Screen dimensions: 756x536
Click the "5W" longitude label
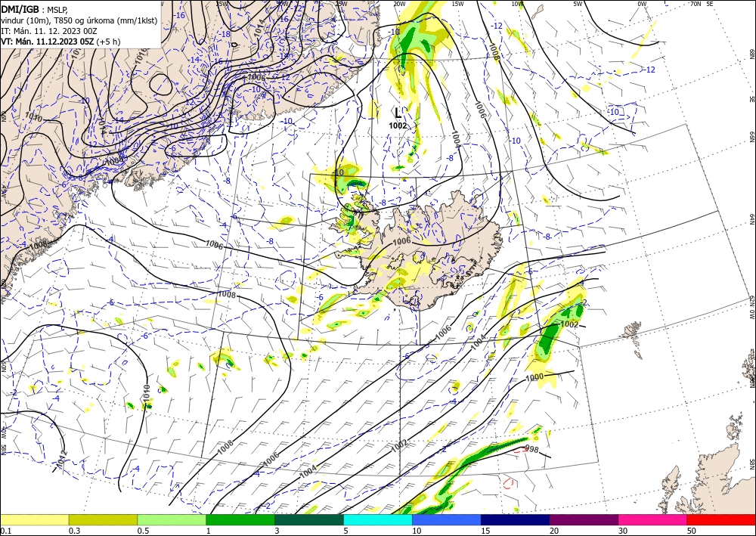click(x=578, y=4)
